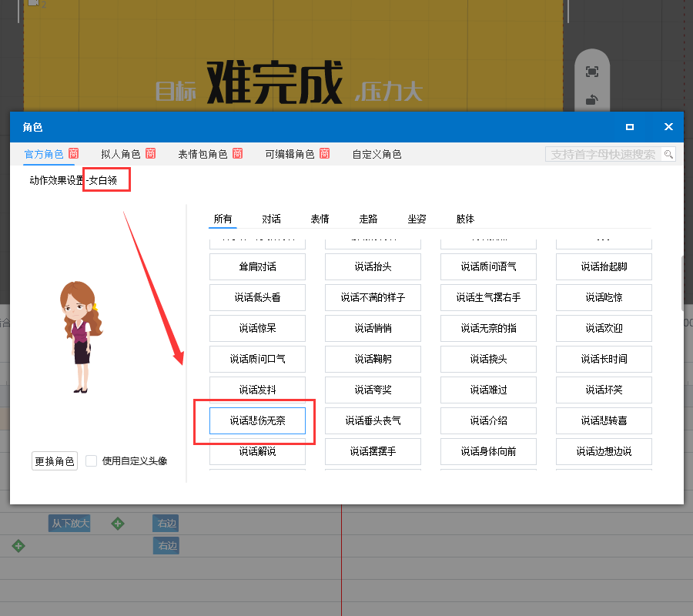Click the upper 右边 animation block
This screenshot has height=616, width=693.
[166, 523]
